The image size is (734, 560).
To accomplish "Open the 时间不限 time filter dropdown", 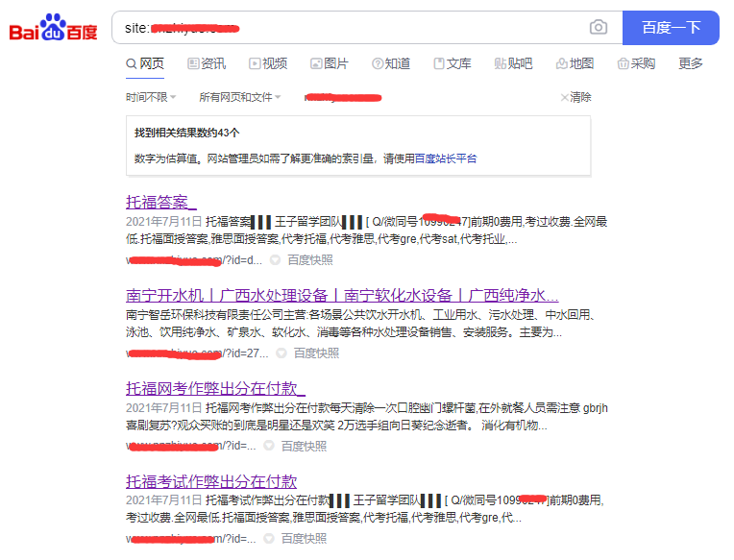I will [x=151, y=97].
